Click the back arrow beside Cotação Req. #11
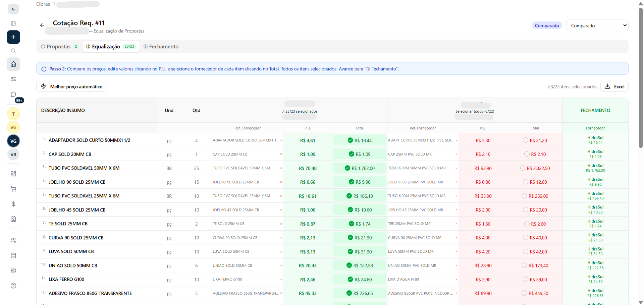 tap(42, 25)
